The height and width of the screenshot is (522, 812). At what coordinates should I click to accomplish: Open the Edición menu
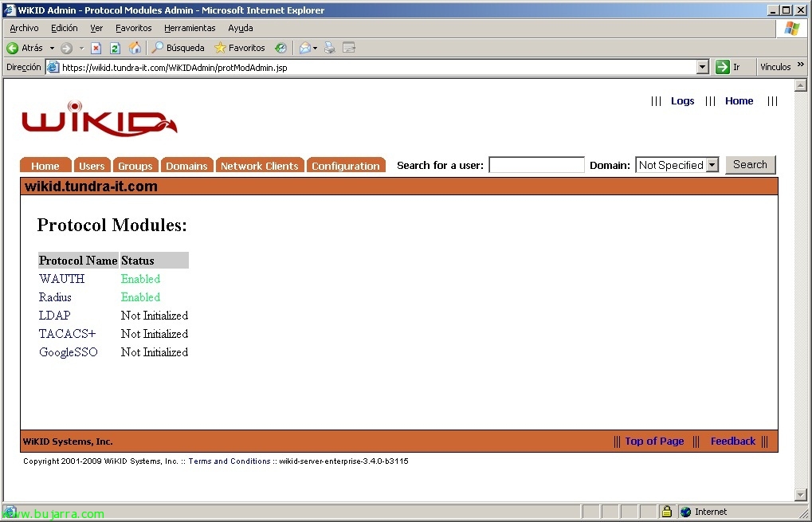tap(65, 28)
